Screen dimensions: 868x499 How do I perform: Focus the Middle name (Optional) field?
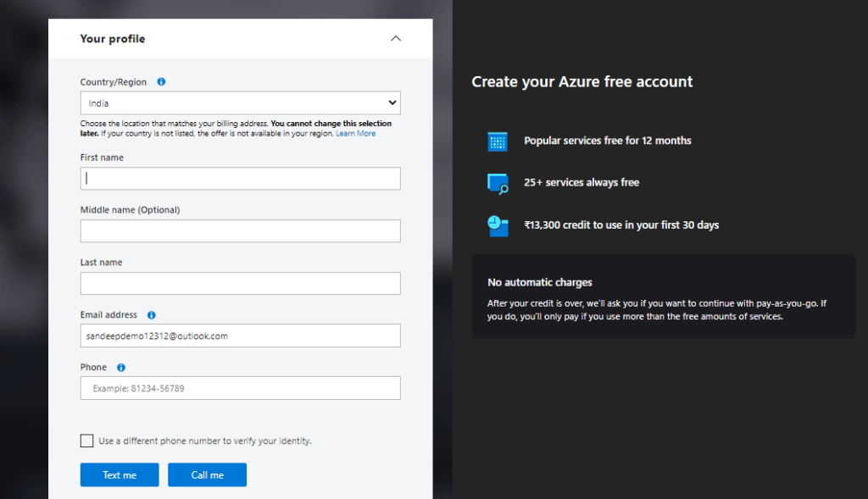[240, 231]
